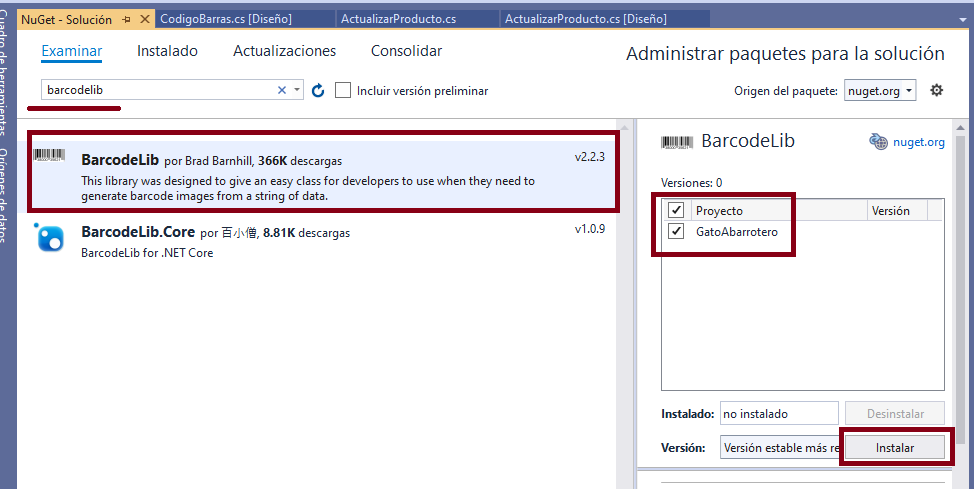Open the Versión estable dropdown

[781, 447]
